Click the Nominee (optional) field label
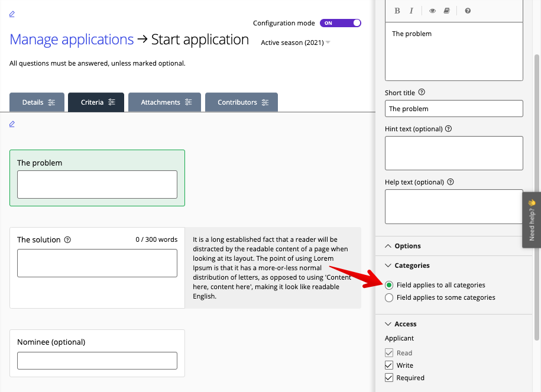 (51, 342)
